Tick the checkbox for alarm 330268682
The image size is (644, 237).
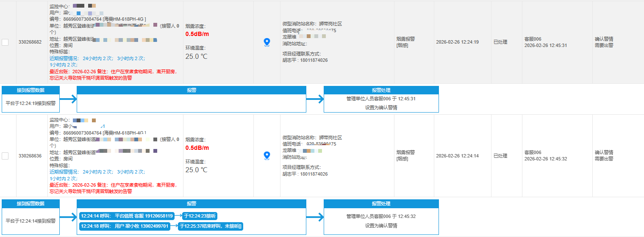click(x=5, y=42)
